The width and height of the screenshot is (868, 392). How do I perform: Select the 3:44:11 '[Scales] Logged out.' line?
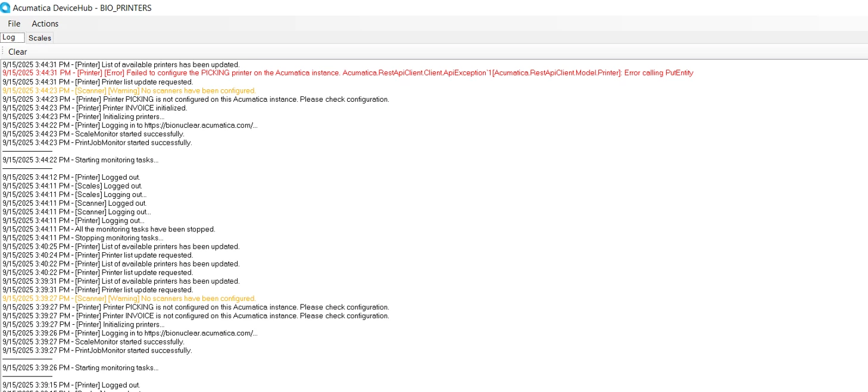(72, 186)
